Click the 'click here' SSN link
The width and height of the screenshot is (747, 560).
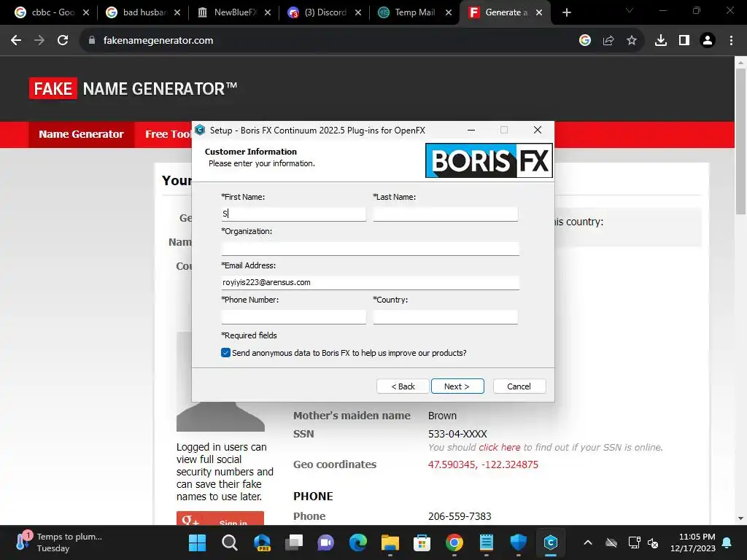point(499,447)
